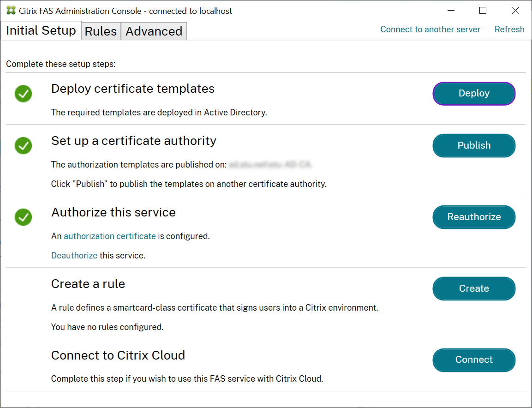Click Connect to another server
This screenshot has height=408, width=532.
coord(430,30)
